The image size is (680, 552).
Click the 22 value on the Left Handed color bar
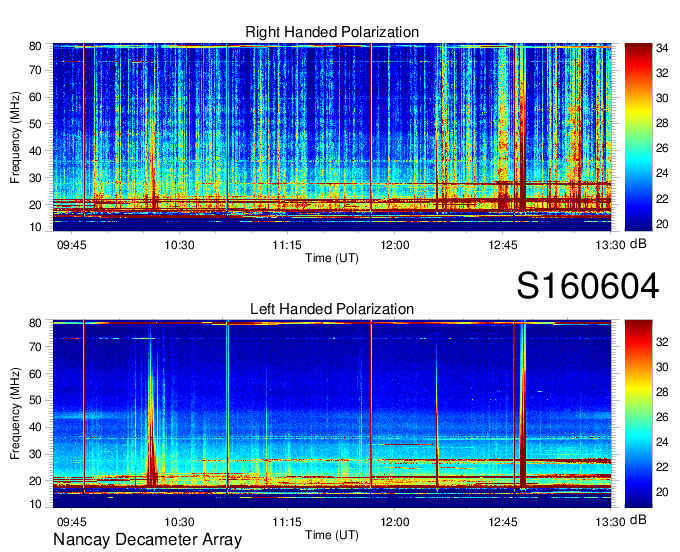click(662, 467)
